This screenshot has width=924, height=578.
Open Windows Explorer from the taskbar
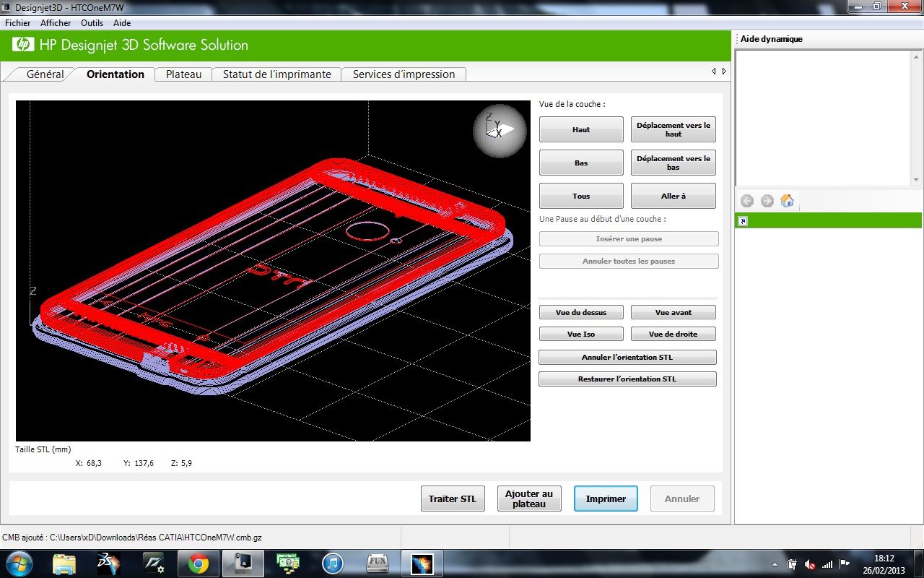tap(64, 564)
